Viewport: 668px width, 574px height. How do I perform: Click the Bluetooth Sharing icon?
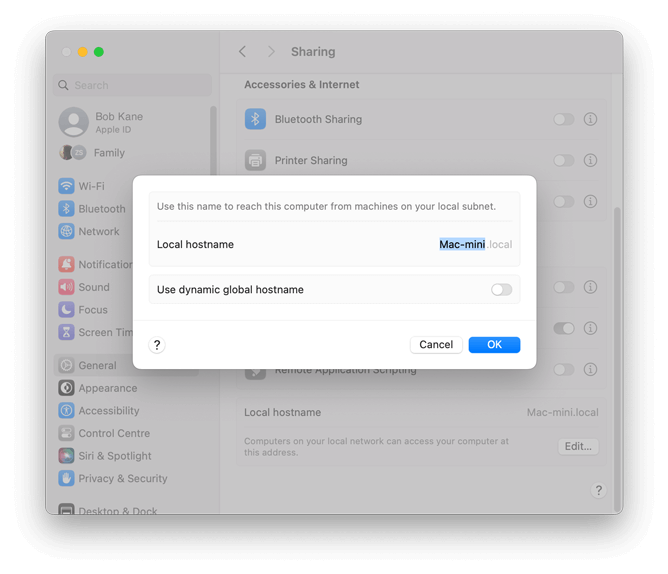pos(255,119)
